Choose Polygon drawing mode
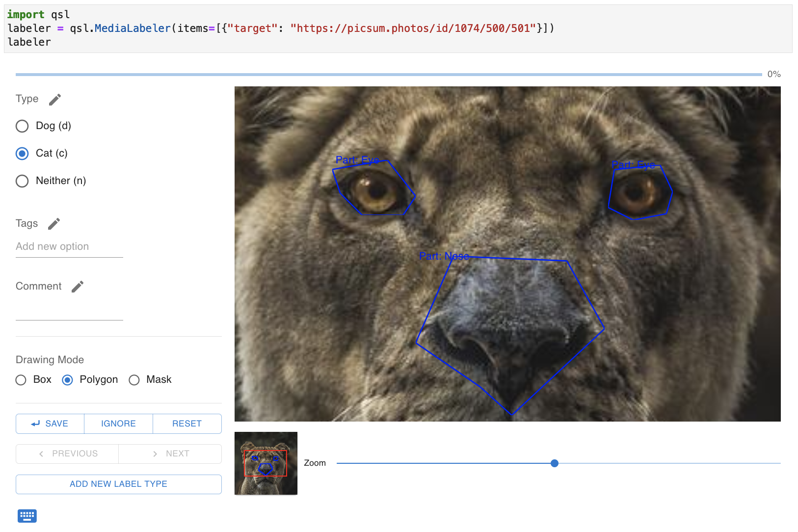Screen dimensions: 798x532 (x=68, y=380)
